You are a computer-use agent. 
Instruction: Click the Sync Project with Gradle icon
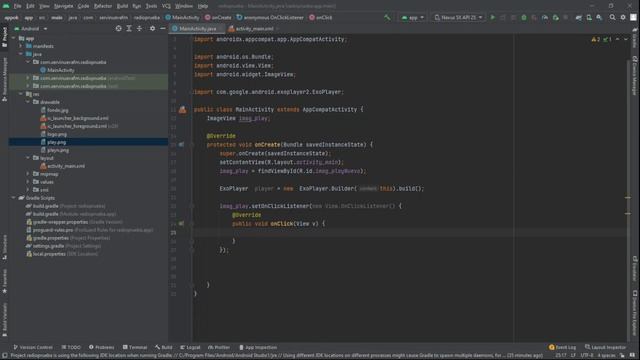pyautogui.click(x=579, y=18)
